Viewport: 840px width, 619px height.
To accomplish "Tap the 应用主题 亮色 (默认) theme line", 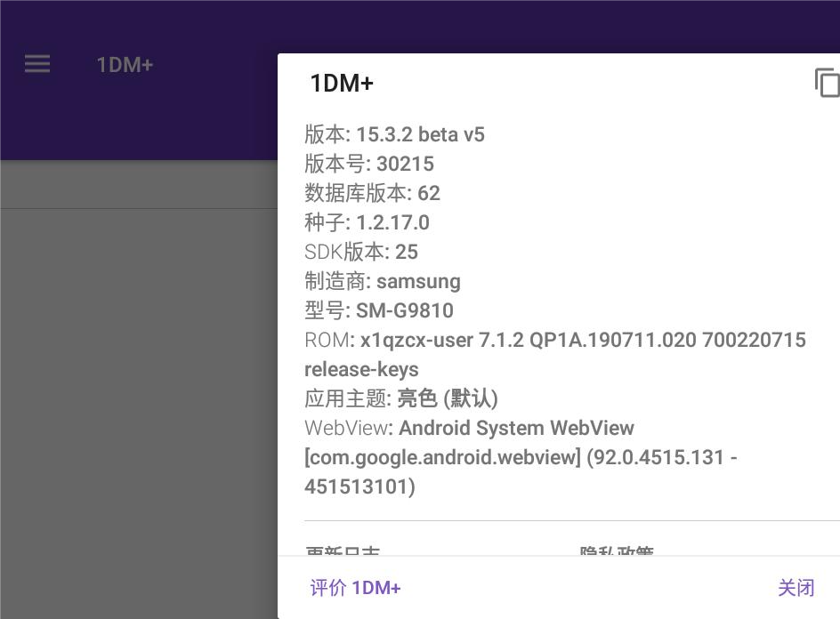I will click(401, 398).
